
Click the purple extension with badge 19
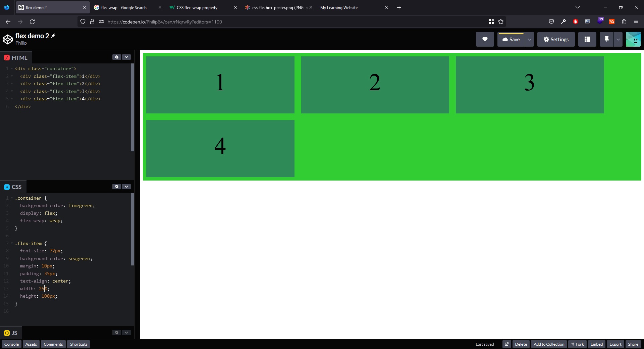(x=600, y=21)
